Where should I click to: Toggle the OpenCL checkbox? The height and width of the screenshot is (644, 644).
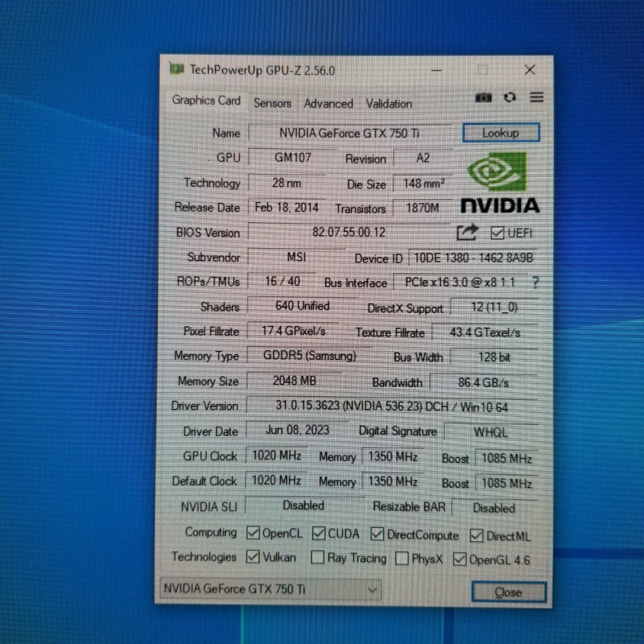(x=253, y=533)
